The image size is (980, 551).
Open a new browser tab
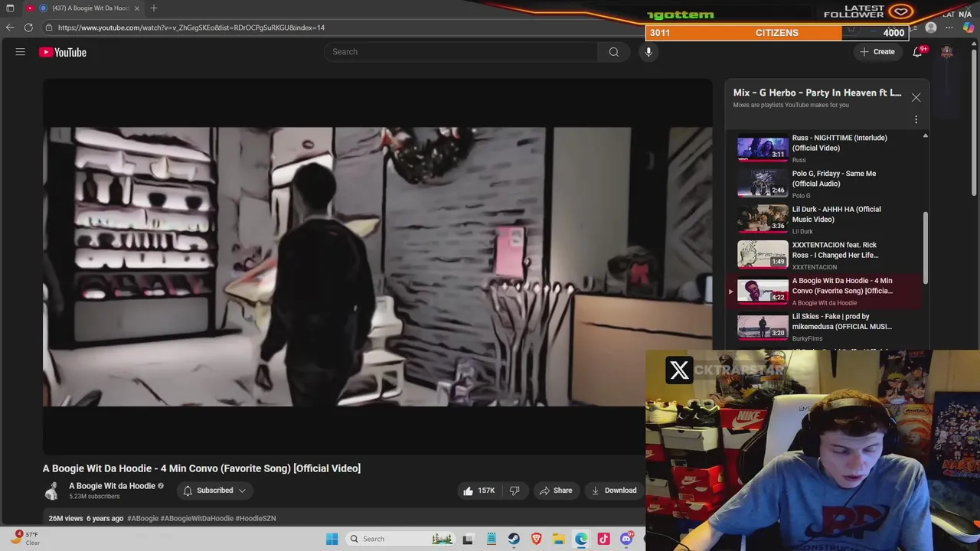click(x=154, y=8)
